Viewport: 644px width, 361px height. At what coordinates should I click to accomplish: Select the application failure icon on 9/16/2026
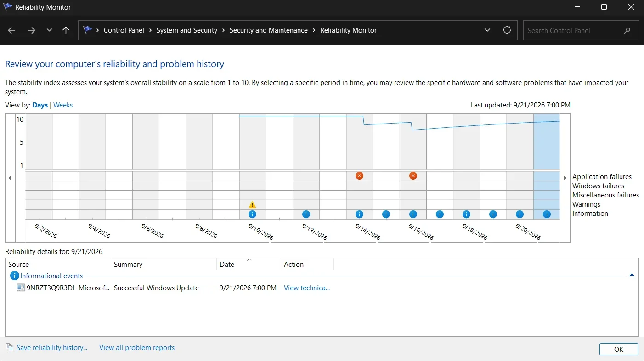[x=413, y=175]
